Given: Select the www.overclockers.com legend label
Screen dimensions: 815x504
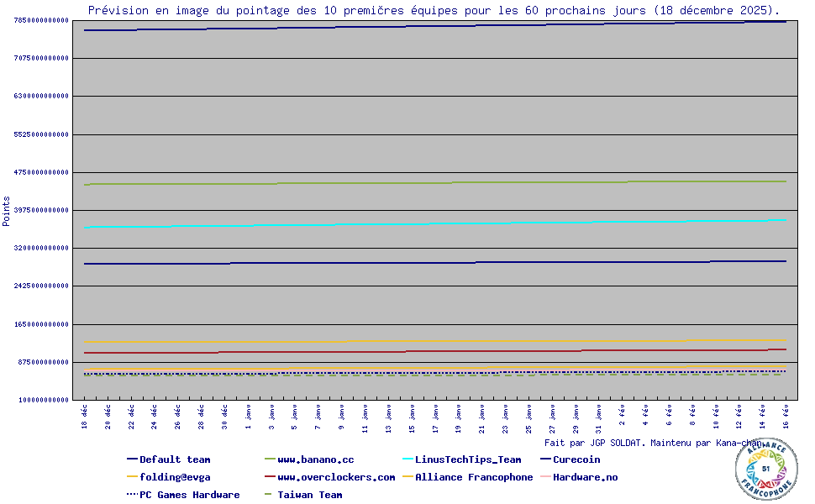Looking at the screenshot, I should (x=336, y=477).
